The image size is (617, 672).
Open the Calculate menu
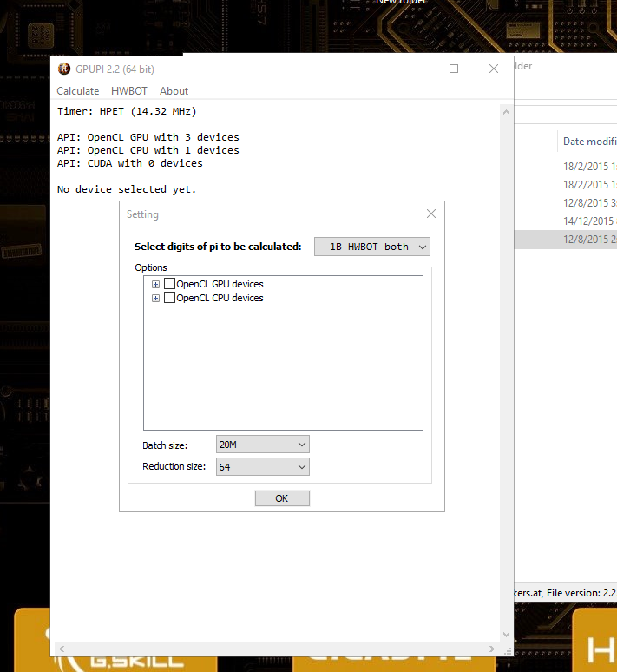tap(77, 91)
